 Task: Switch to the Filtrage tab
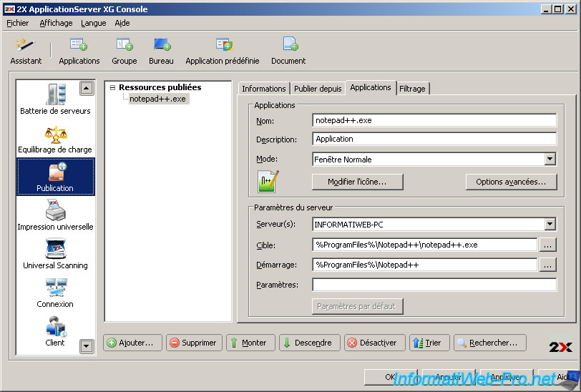412,89
